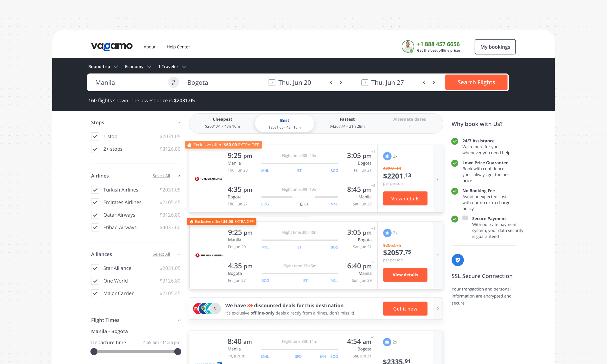Image resolution: width=607 pixels, height=364 pixels.
Task: Click the Search Flights button
Action: tap(476, 82)
